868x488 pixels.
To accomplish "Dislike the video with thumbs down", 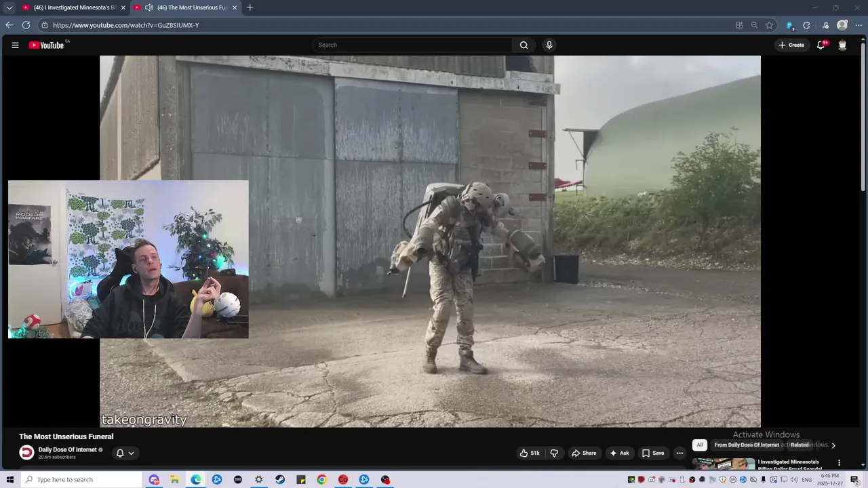I will [554, 453].
